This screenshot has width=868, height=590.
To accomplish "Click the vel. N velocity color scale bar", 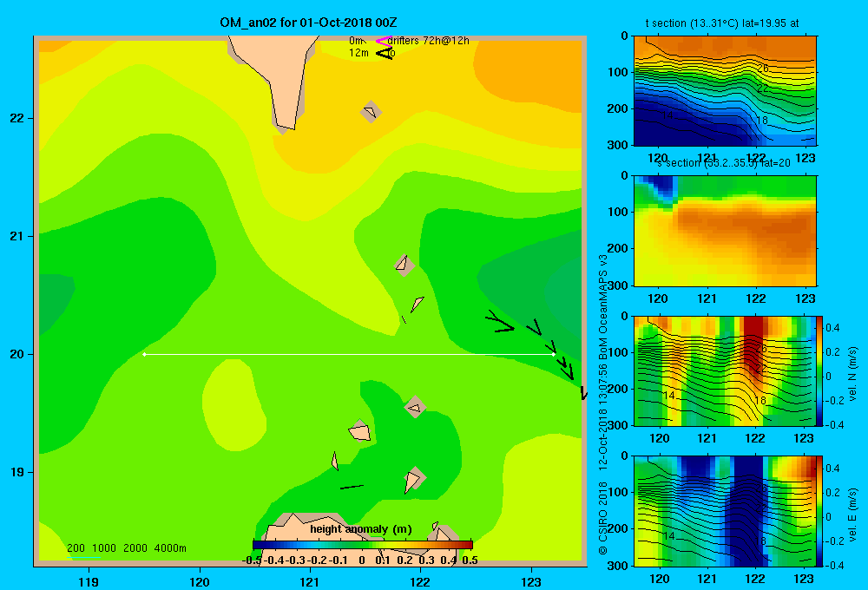I will [x=819, y=370].
